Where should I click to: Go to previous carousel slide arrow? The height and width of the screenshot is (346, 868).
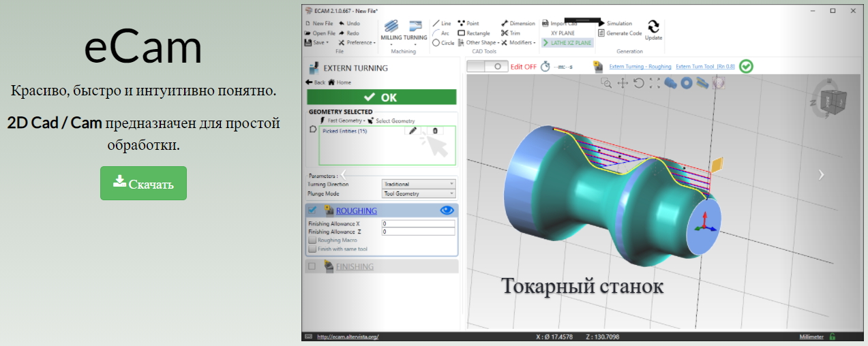pos(344,174)
